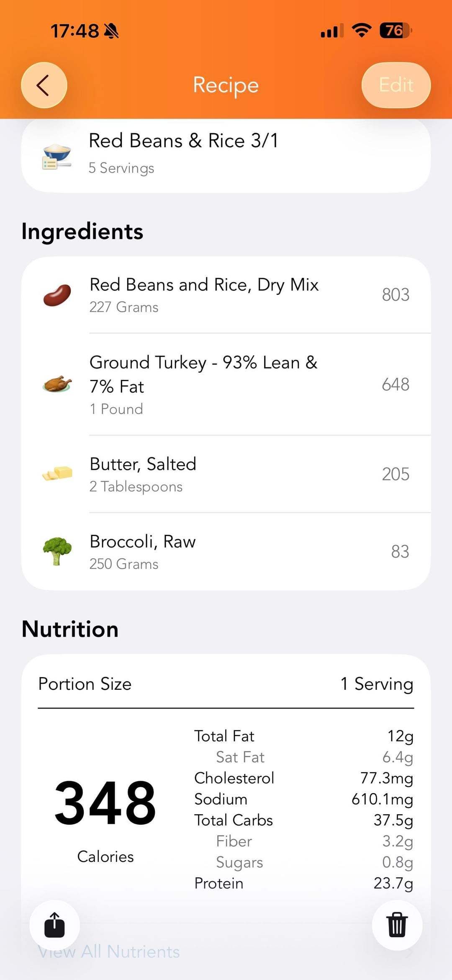This screenshot has width=452, height=980.
Task: Tap the red bean ingredient icon
Action: [x=57, y=295]
